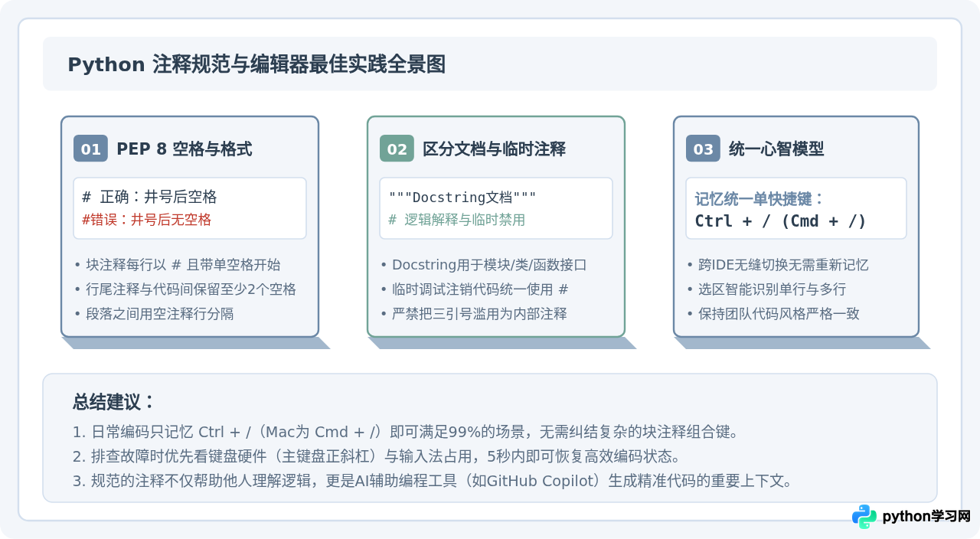Click summary item 2 about 排查故障
Screen dimensions: 980x539
pyautogui.click(x=376, y=456)
